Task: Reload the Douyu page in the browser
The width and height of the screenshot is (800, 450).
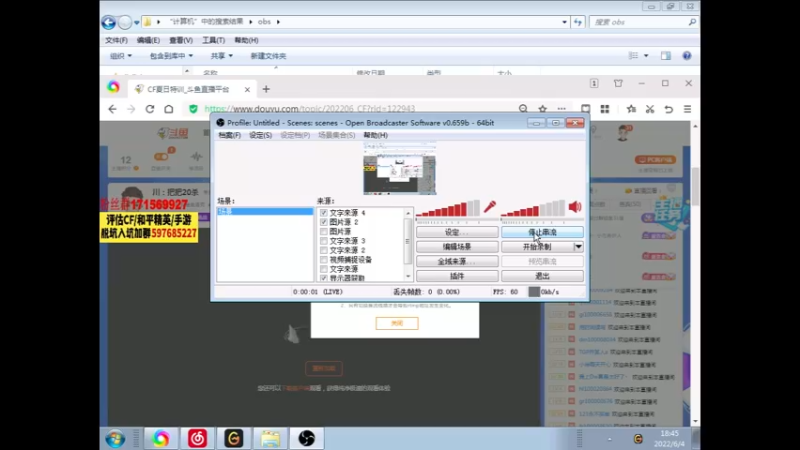Action: pos(150,109)
